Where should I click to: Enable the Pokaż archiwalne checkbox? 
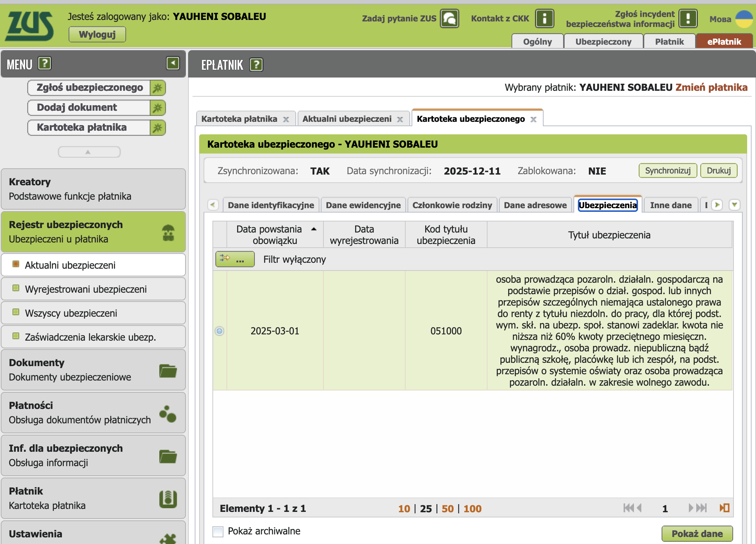(218, 531)
